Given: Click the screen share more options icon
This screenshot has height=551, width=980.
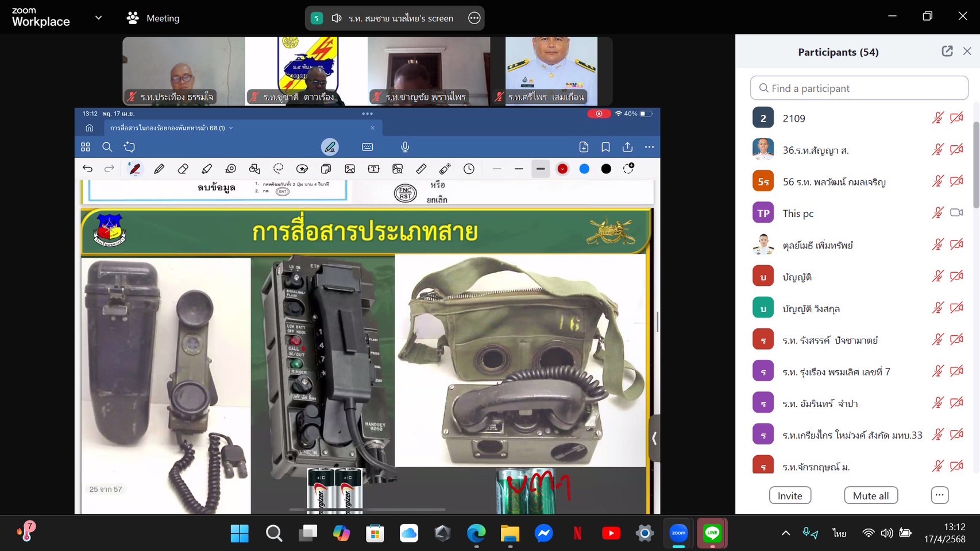Looking at the screenshot, I should click(474, 18).
